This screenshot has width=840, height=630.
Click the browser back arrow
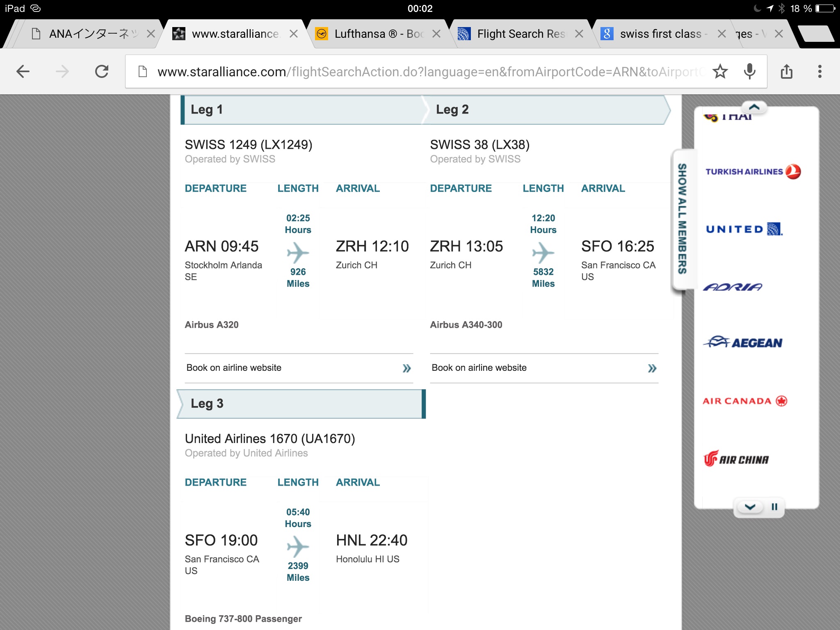pos(23,72)
